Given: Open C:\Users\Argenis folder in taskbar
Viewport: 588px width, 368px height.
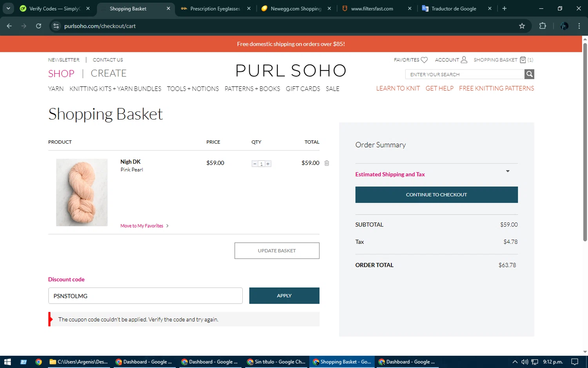Looking at the screenshot, I should (79, 362).
